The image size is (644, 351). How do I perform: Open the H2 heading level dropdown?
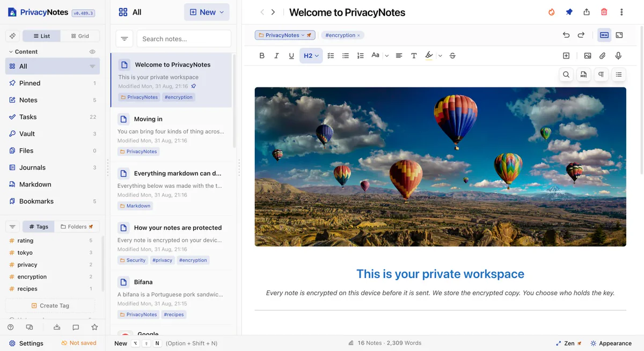[311, 56]
